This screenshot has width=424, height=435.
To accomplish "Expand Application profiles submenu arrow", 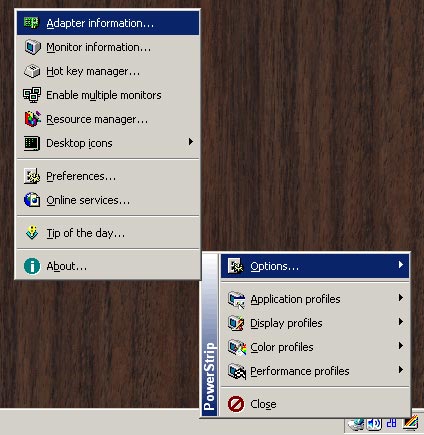I will pyautogui.click(x=401, y=298).
